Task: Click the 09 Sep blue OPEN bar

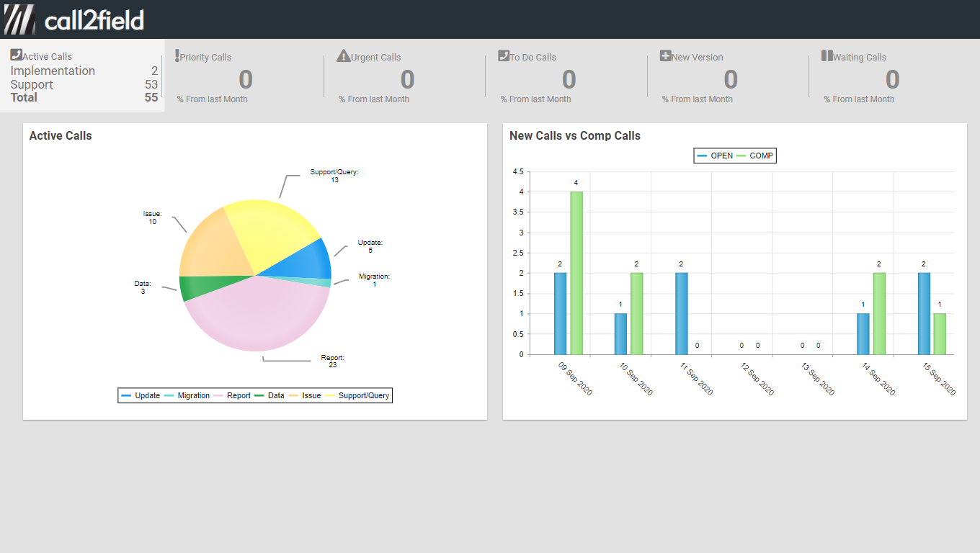Action: pos(560,313)
